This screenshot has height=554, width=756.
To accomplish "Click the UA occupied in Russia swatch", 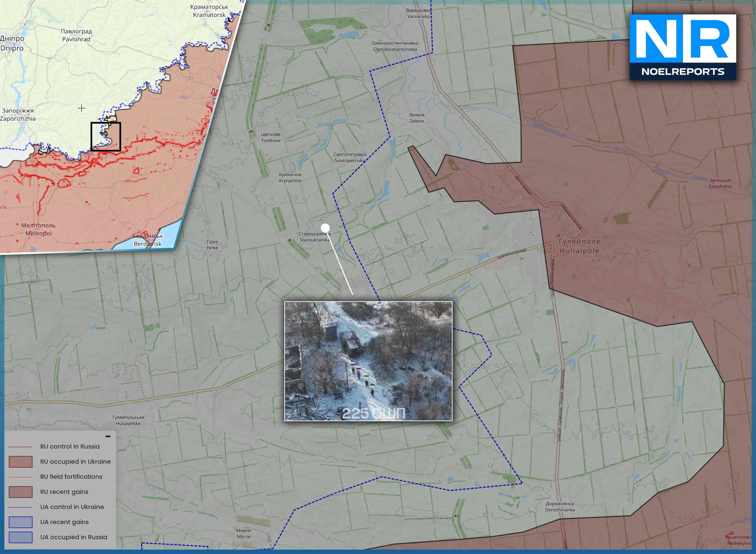I will coord(21,537).
